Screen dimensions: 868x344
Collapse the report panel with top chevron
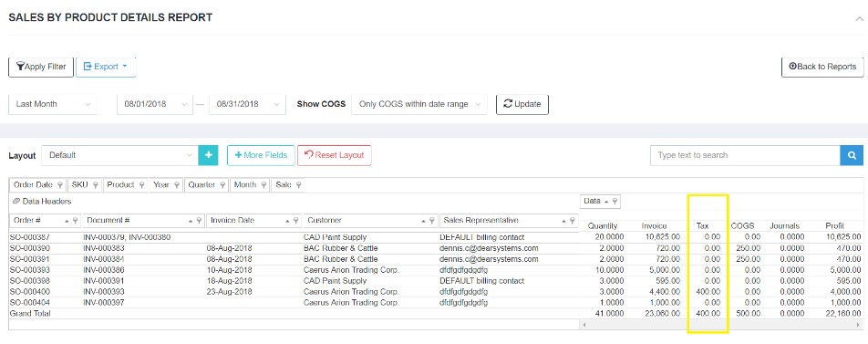[859, 18]
